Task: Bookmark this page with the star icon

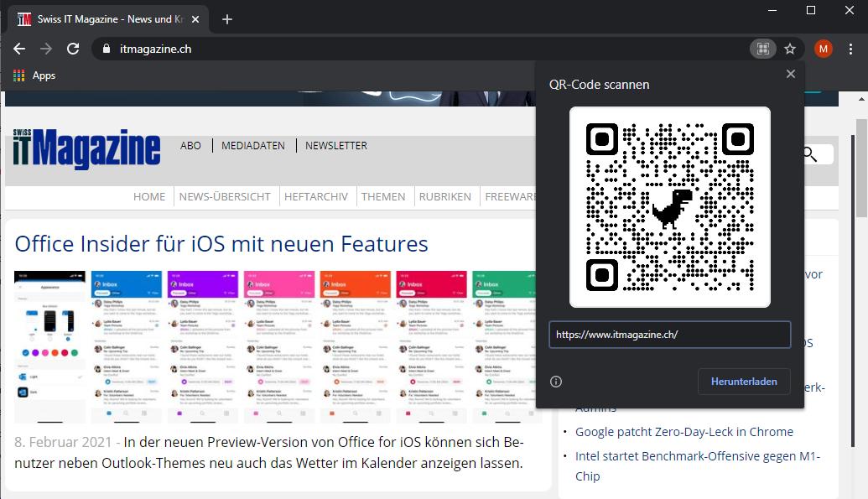Action: tap(790, 49)
